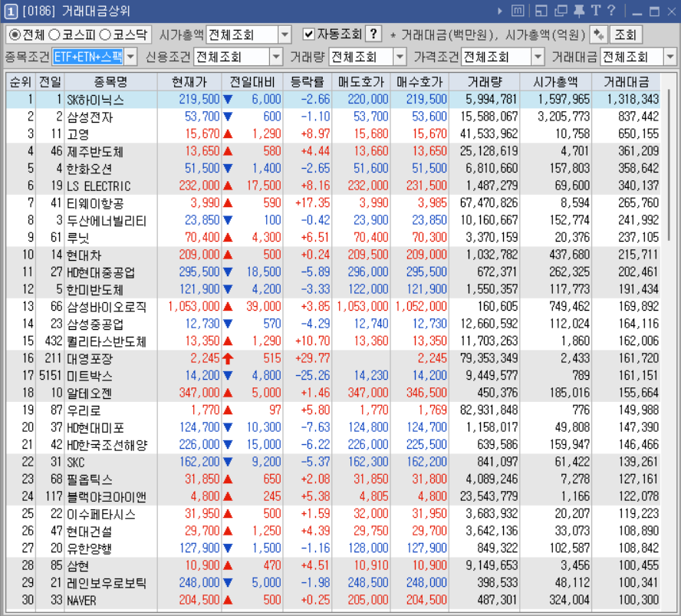681x616 pixels.
Task: Click the 조회 search button
Action: click(626, 35)
